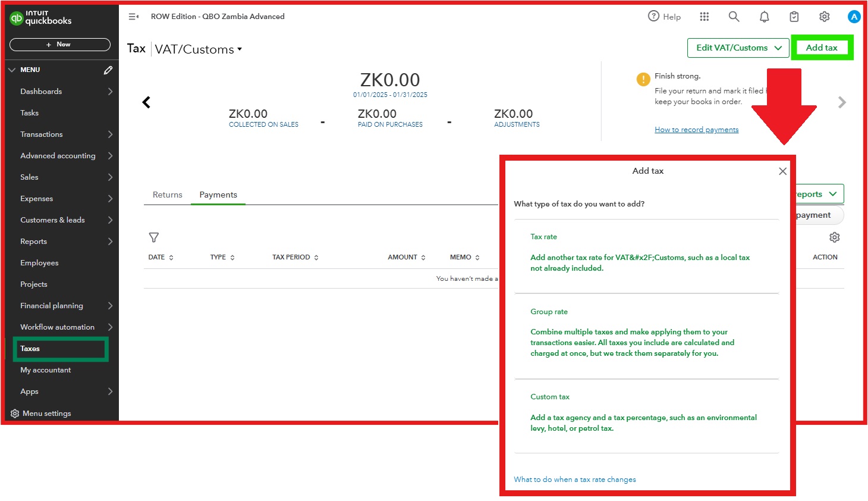Screen dimensions: 868x501
Task: Open the user profile avatar
Action: tap(854, 17)
